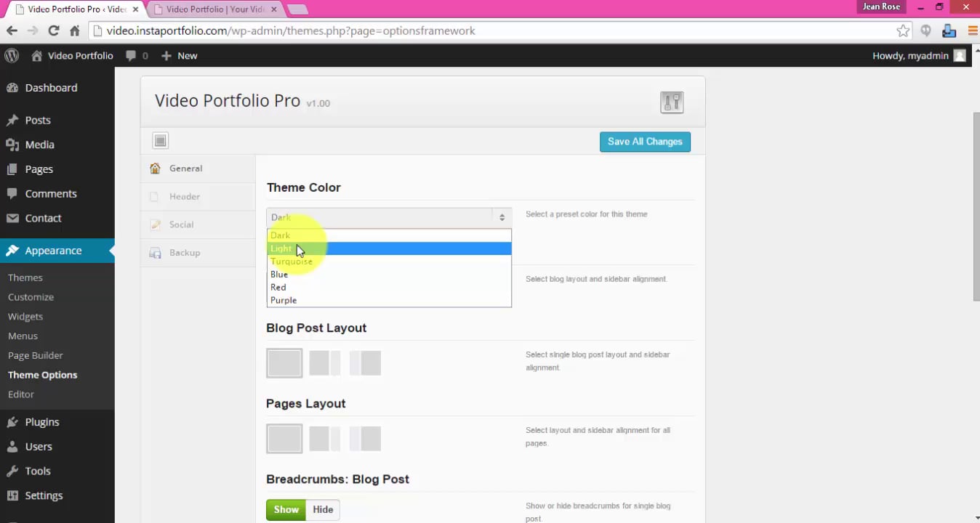Choose Purple in the color list
Image resolution: width=980 pixels, height=523 pixels.
389,301
